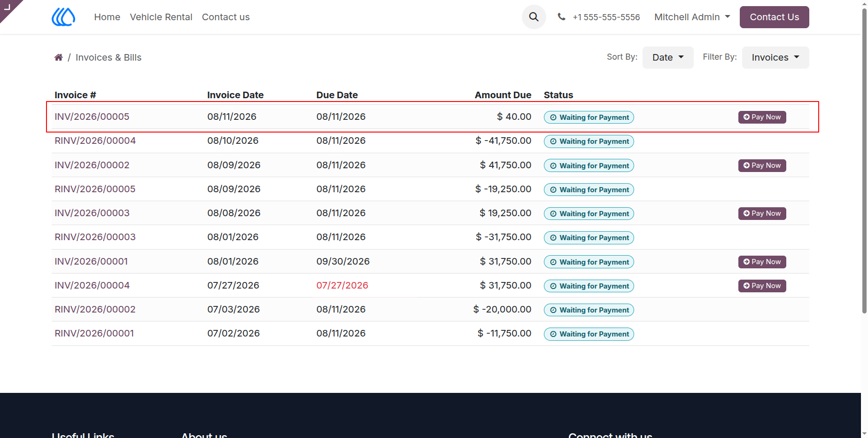Click the amount $ 40.00

[514, 117]
